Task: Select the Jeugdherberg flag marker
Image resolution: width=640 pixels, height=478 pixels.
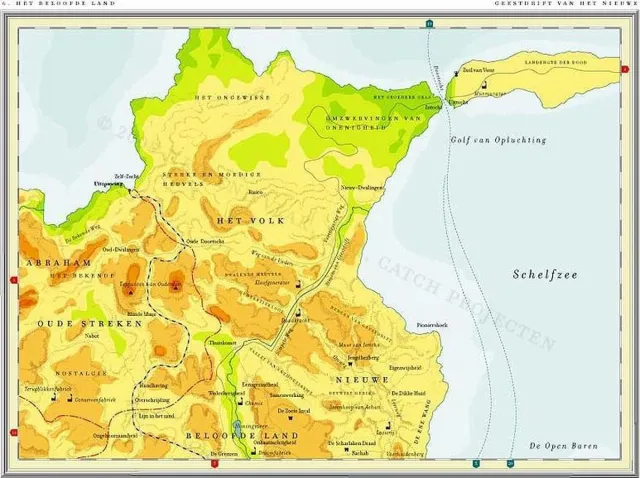Action: [x=350, y=364]
